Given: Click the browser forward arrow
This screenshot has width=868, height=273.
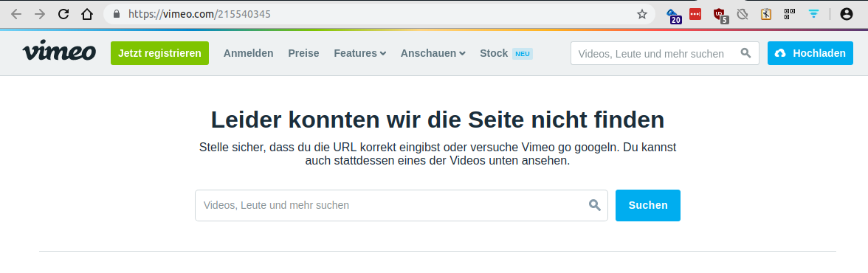Looking at the screenshot, I should tap(40, 15).
